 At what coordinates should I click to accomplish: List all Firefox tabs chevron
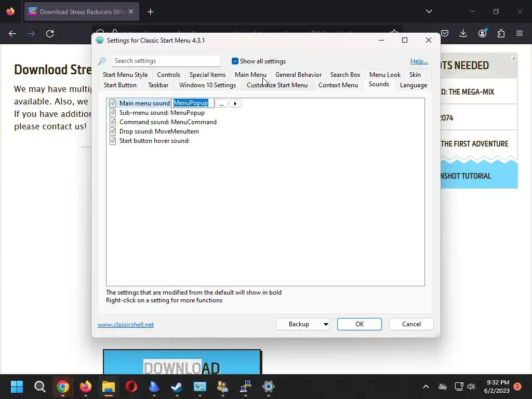coord(429,11)
